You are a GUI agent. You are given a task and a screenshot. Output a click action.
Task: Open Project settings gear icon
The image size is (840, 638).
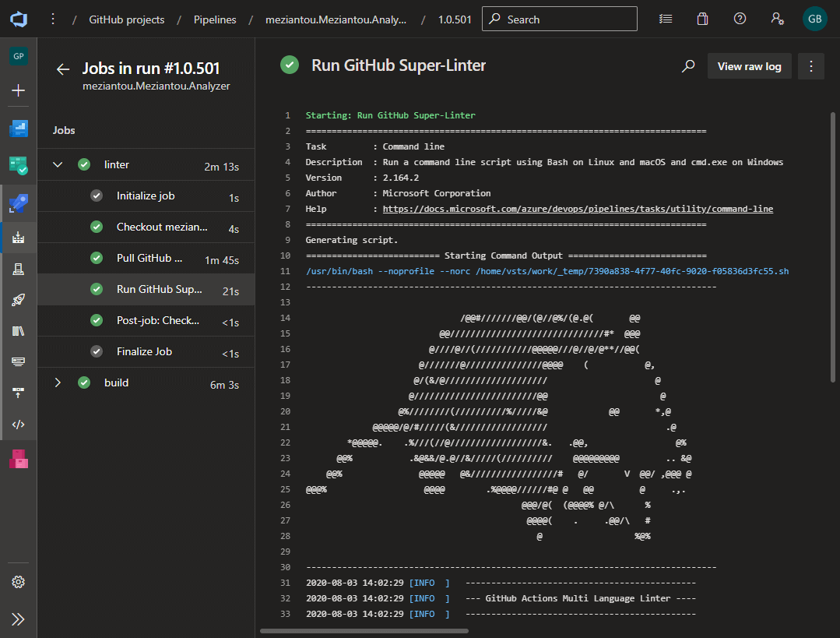point(19,582)
